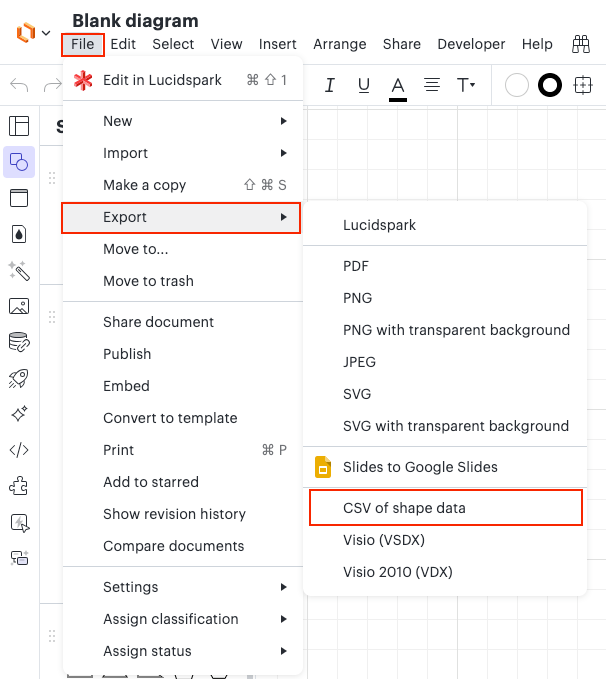Open the Shapes panel icon

point(19,162)
